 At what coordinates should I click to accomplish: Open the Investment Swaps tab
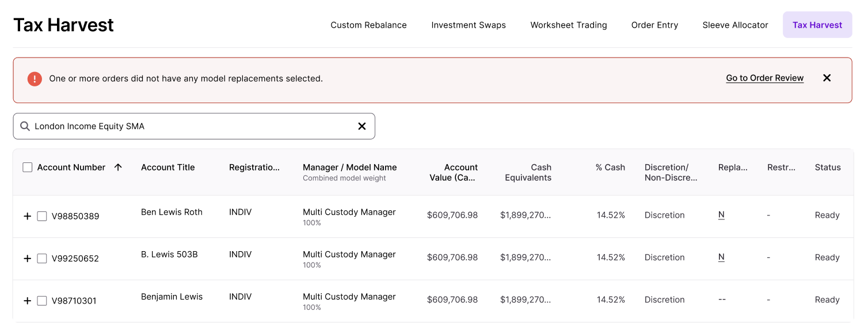tap(469, 25)
